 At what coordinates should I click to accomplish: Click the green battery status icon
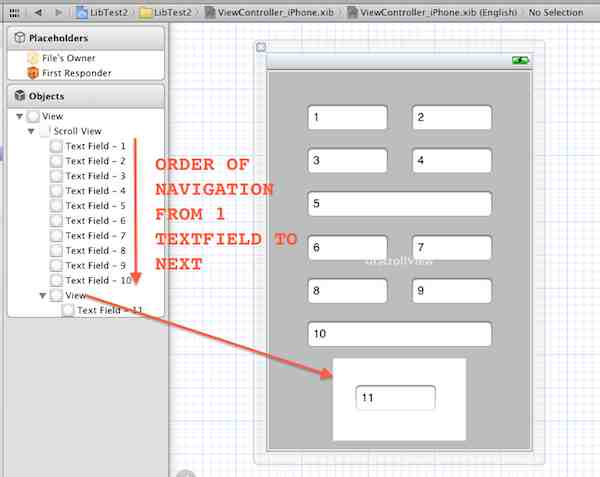[x=520, y=60]
